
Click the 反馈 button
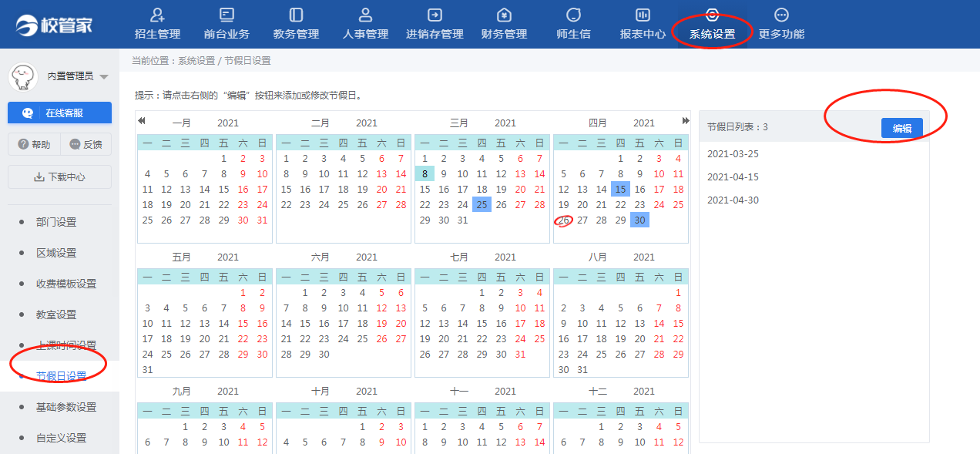pyautogui.click(x=86, y=144)
